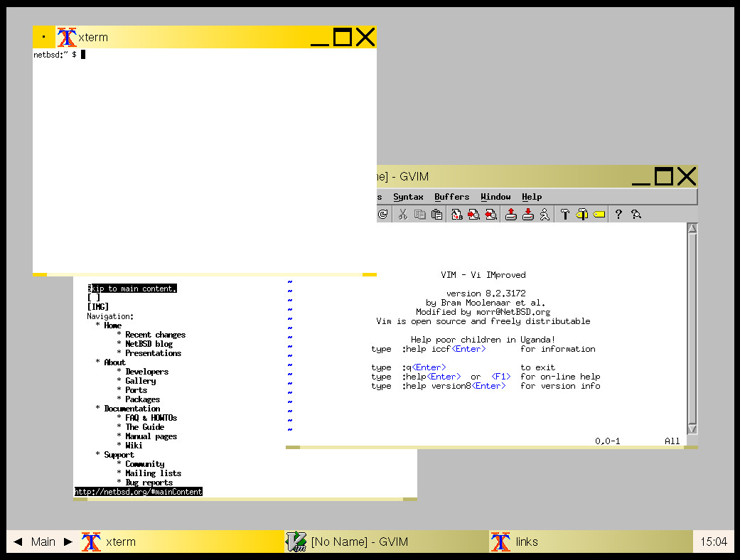Click the GVIM icon in the taskbar

296,542
